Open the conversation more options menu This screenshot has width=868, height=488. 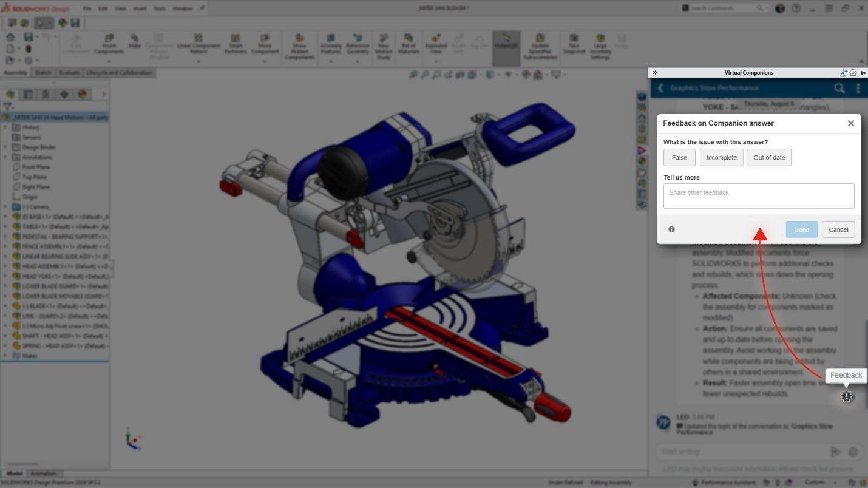(858, 89)
